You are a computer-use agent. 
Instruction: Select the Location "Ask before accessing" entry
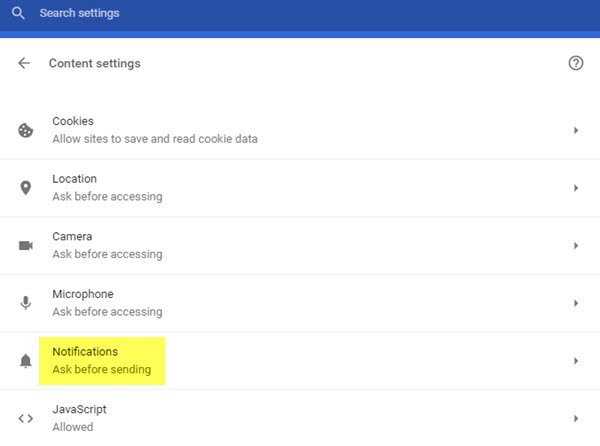107,197
